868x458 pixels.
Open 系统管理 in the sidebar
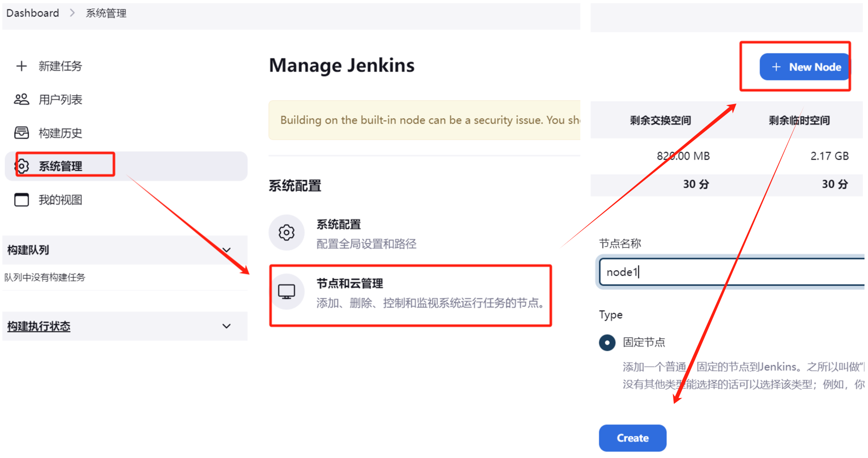126,166
